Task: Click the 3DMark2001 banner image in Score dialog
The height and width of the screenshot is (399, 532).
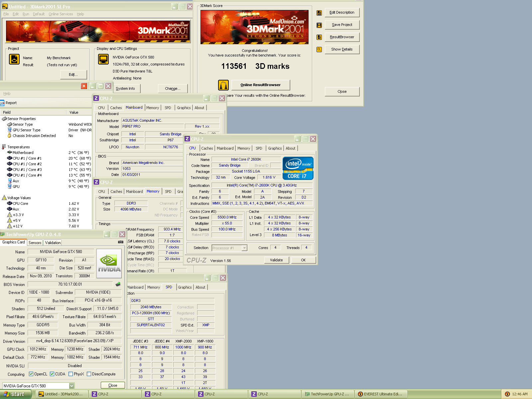Action: pos(254,27)
